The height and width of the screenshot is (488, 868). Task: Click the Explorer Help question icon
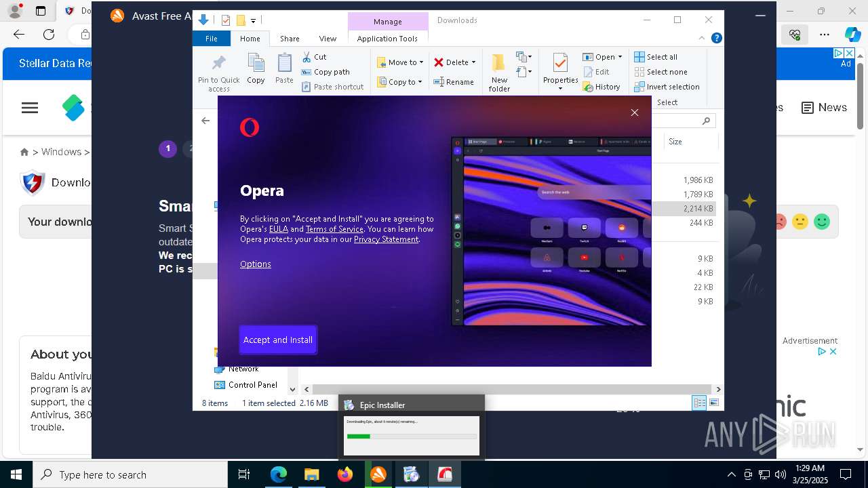coord(717,39)
